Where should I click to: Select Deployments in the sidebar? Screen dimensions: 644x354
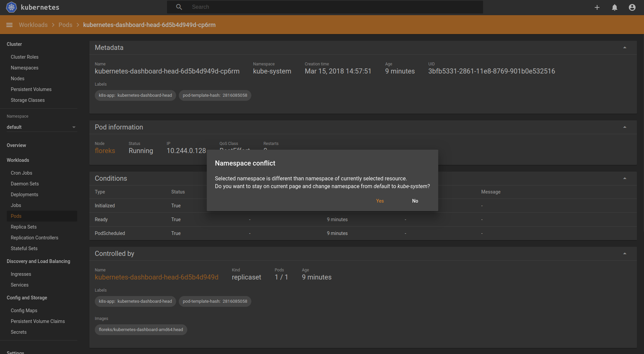point(24,194)
